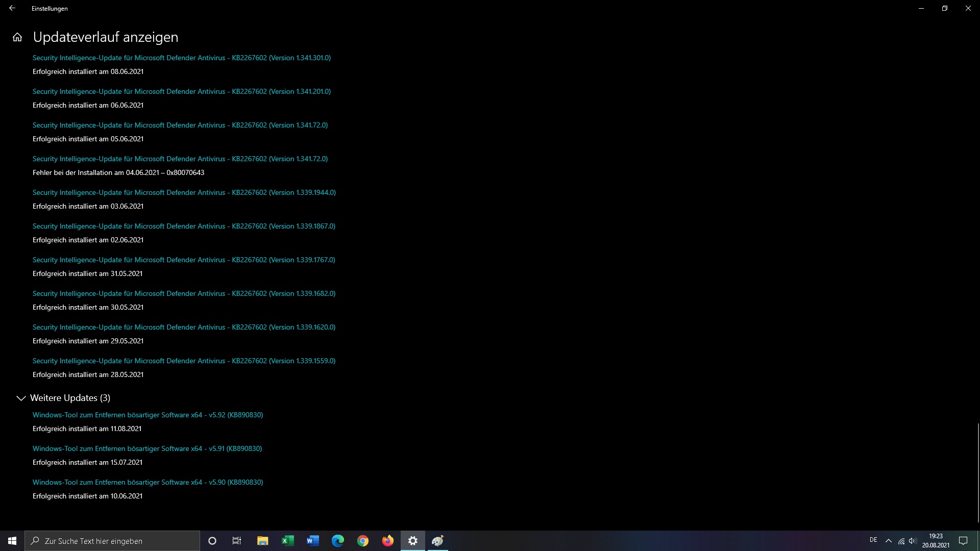Screen dimensions: 980x551
Task: Open Google Chrome from taskbar
Action: pos(362,541)
